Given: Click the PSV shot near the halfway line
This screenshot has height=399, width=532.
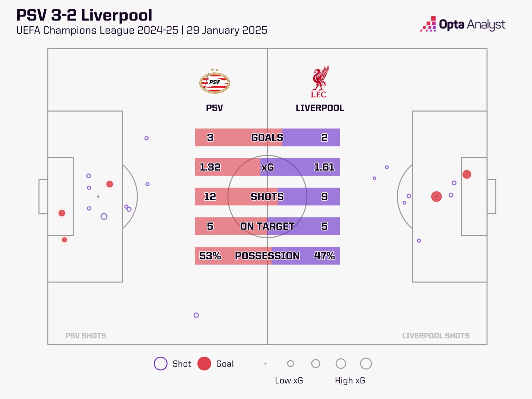Looking at the screenshot, I should click(196, 315).
